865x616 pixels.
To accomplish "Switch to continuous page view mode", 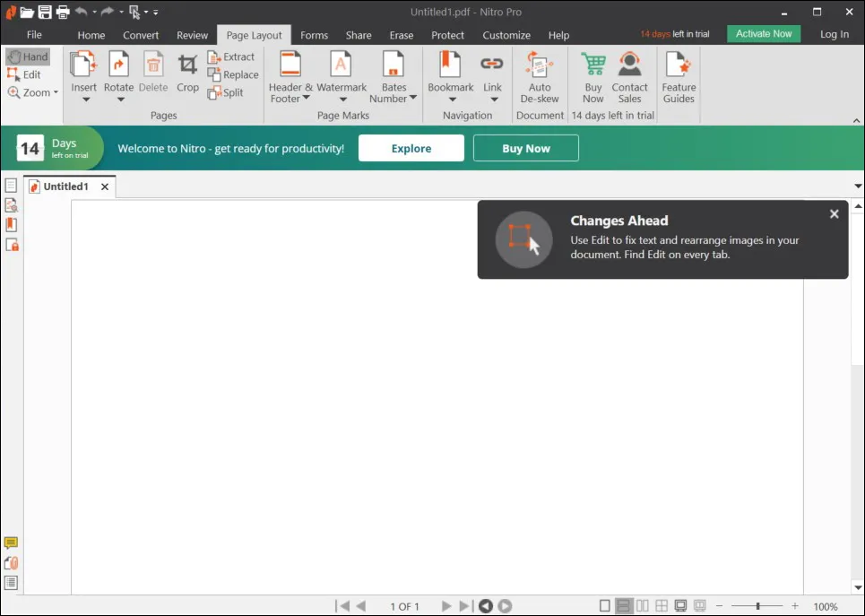I will pos(625,605).
